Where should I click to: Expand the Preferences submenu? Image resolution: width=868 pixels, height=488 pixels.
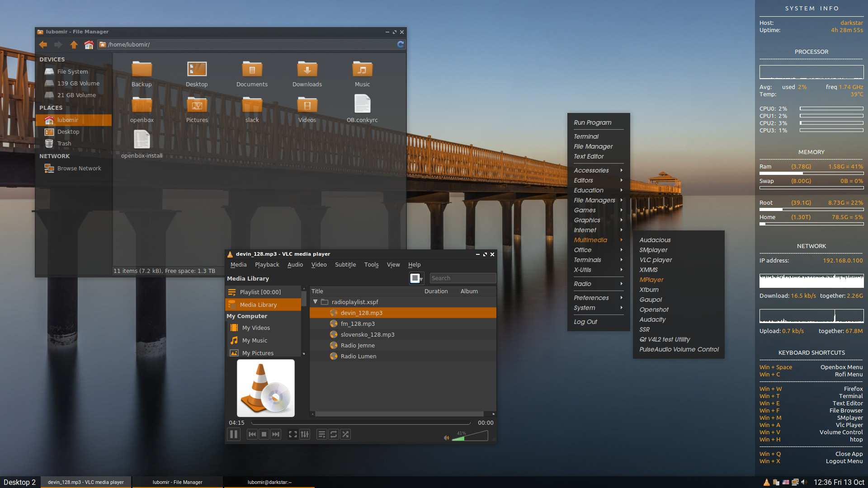[x=598, y=298]
